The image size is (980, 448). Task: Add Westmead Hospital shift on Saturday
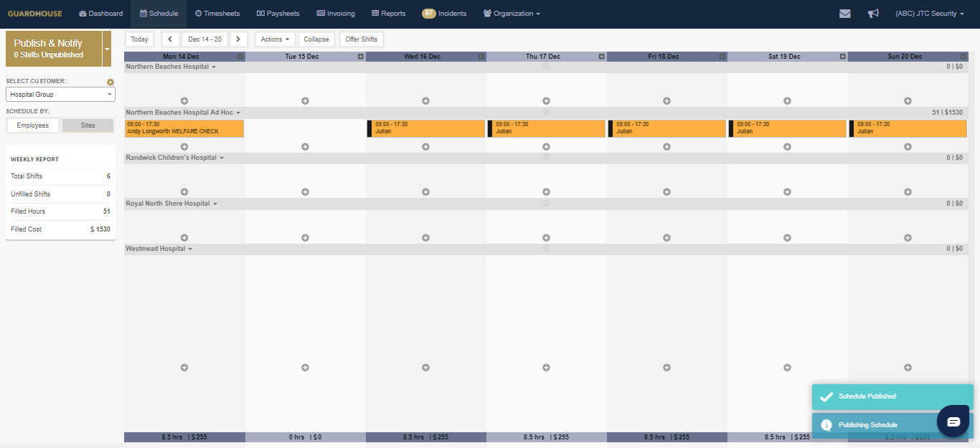[787, 368]
